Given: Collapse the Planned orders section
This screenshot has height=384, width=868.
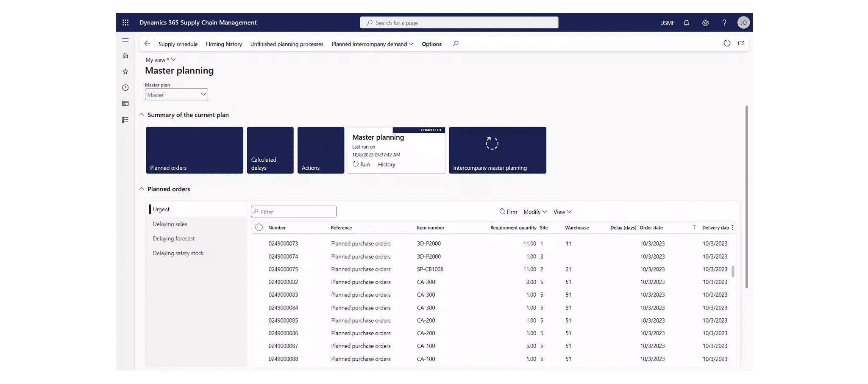Looking at the screenshot, I should click(x=142, y=189).
